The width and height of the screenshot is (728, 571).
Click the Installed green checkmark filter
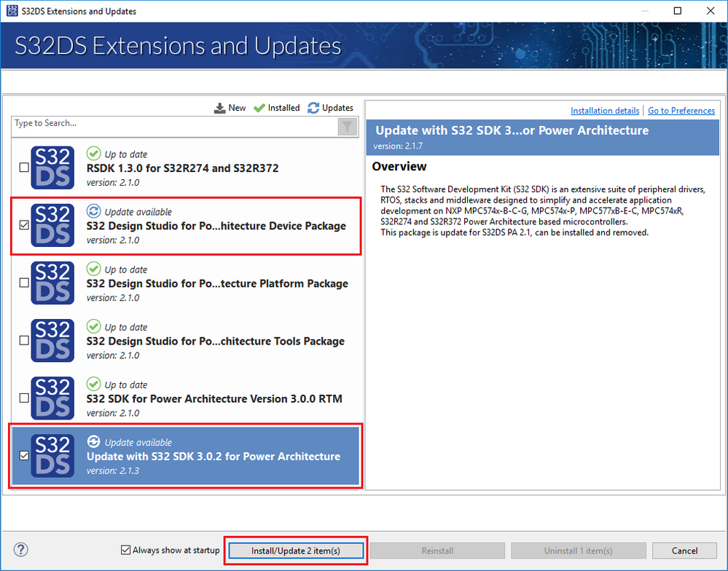click(x=259, y=108)
